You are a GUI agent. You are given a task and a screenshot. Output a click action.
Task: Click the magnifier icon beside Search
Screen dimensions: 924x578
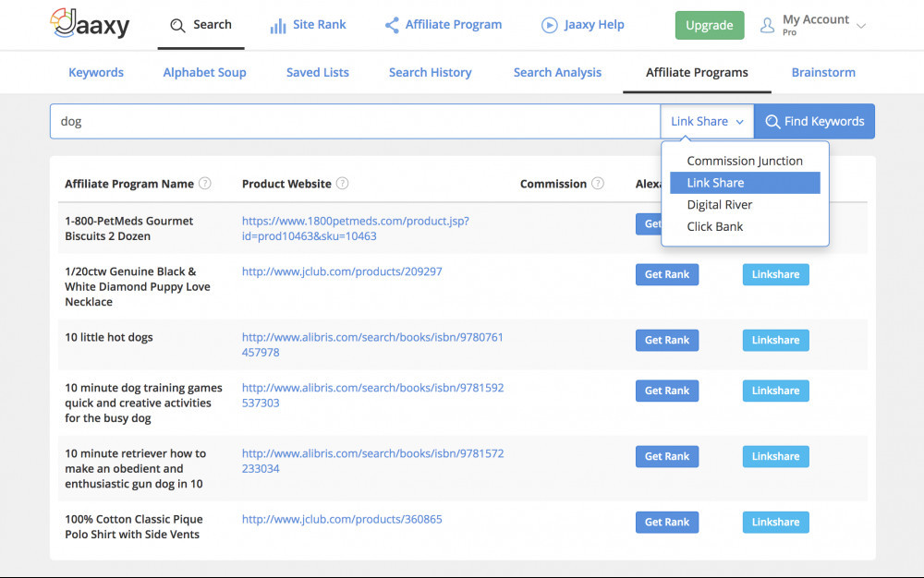point(177,25)
